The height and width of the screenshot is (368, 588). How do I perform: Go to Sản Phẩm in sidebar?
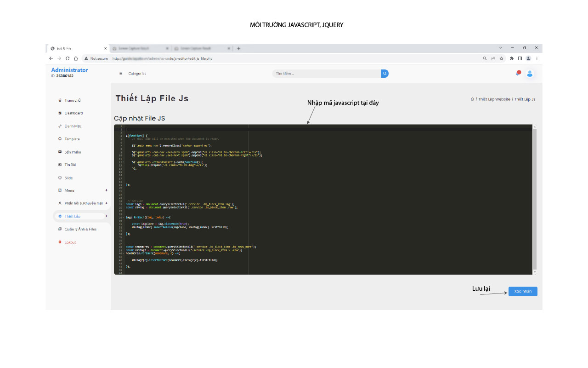(x=73, y=152)
